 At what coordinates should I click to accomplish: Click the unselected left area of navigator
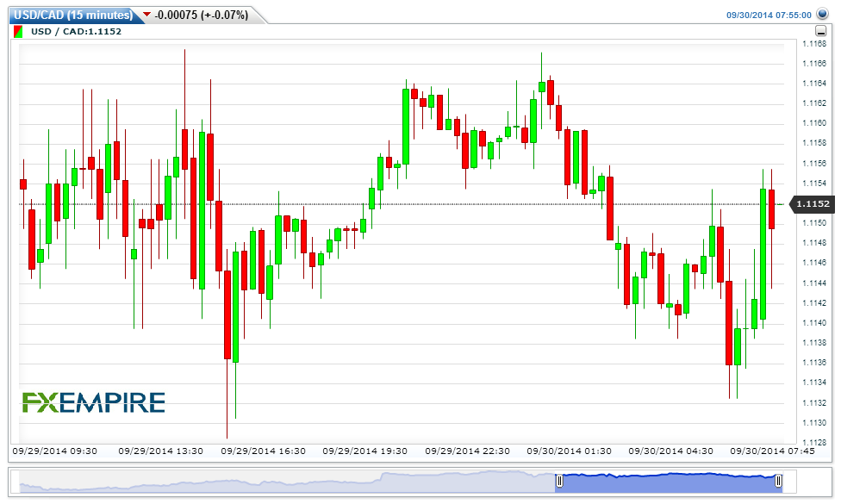(x=287, y=482)
